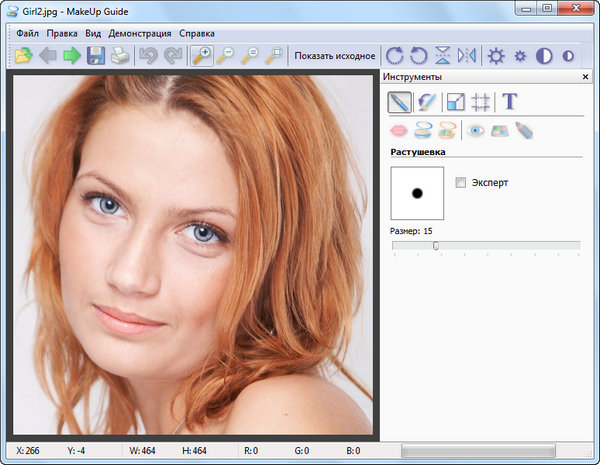The width and height of the screenshot is (600, 465).
Task: Enable the Эксперт checkbox
Action: point(461,183)
